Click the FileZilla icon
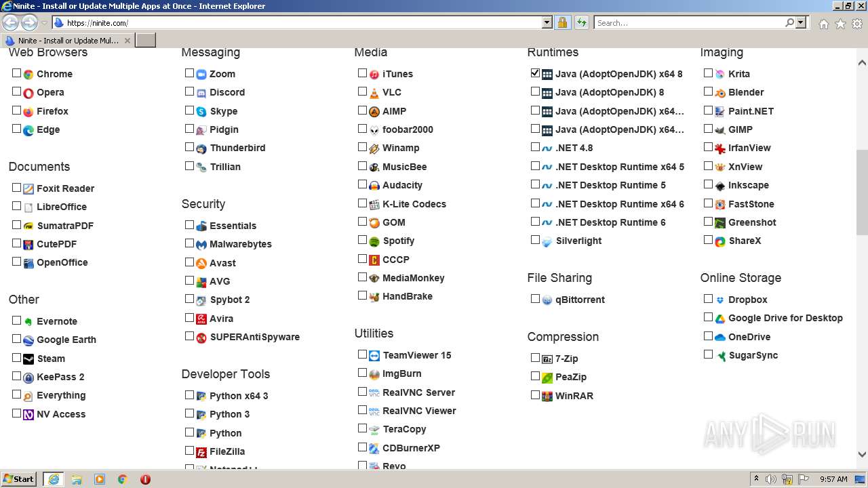This screenshot has width=868, height=488. tap(201, 452)
